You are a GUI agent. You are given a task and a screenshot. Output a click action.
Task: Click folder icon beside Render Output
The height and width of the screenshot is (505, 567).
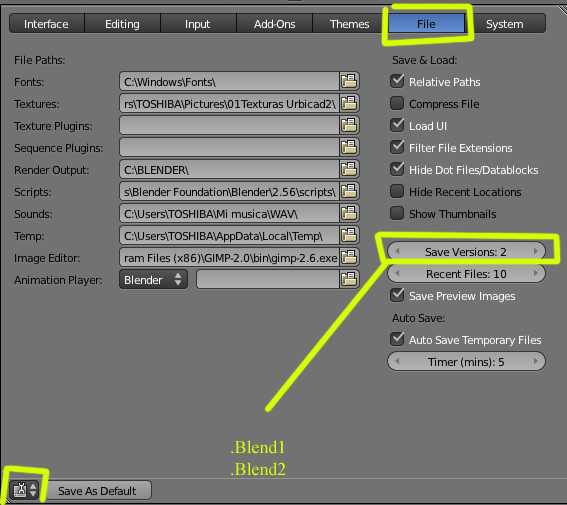point(349,170)
